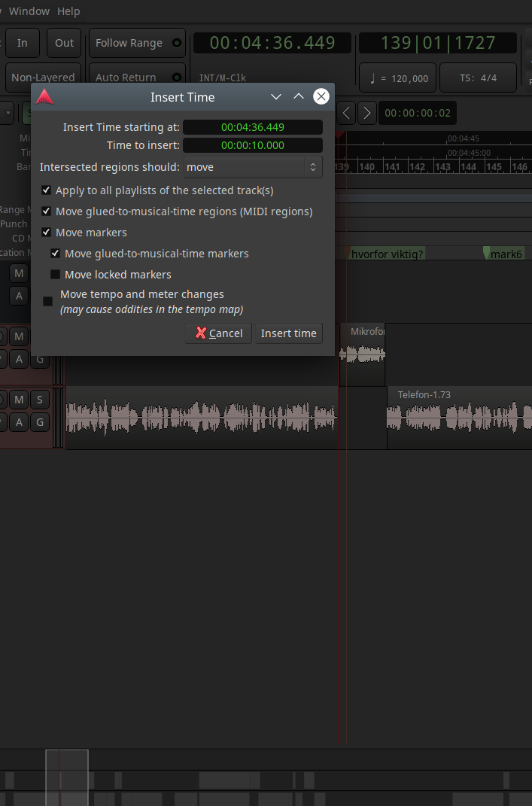
Task: Open the Intersected regions dropdown
Action: point(254,167)
